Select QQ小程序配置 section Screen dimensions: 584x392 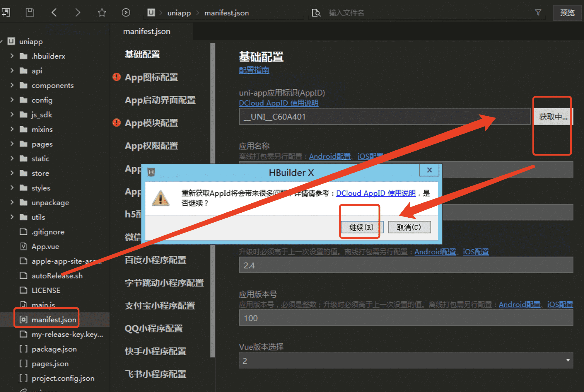[x=154, y=328]
